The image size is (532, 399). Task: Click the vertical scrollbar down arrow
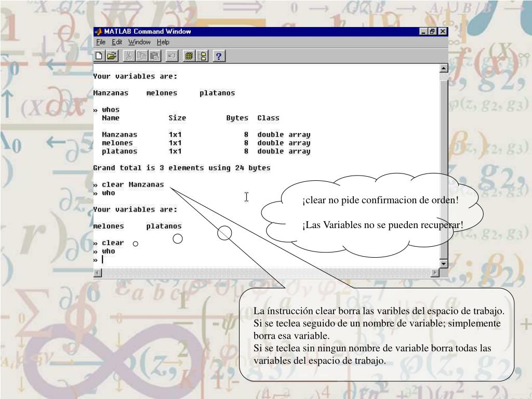[x=444, y=263]
